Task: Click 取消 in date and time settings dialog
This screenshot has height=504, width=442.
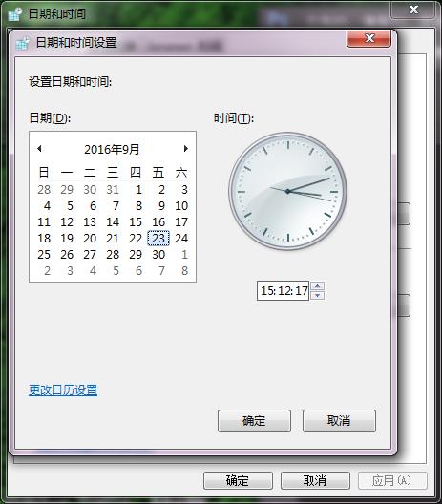Action: 339,421
